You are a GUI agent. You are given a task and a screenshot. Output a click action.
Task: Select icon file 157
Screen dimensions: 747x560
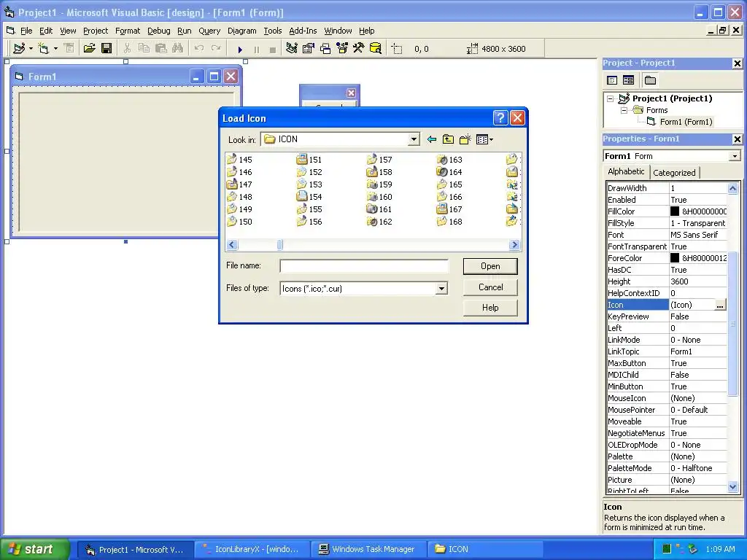(379, 160)
